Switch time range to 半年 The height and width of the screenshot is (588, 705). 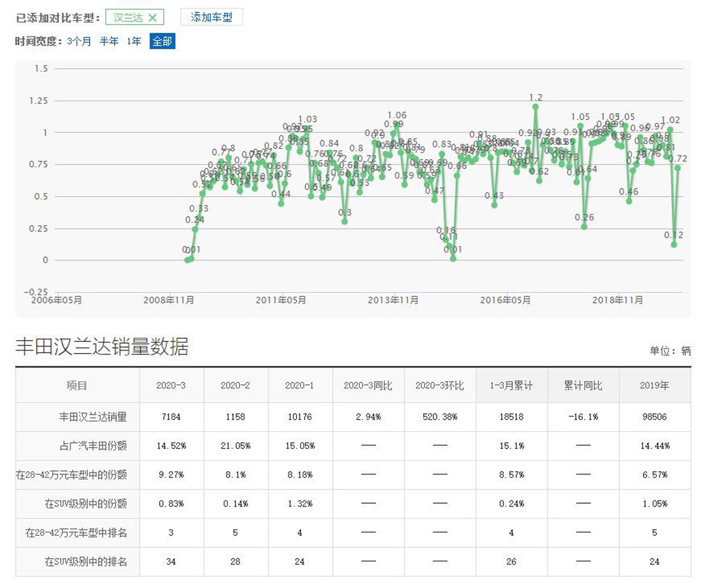pyautogui.click(x=109, y=41)
